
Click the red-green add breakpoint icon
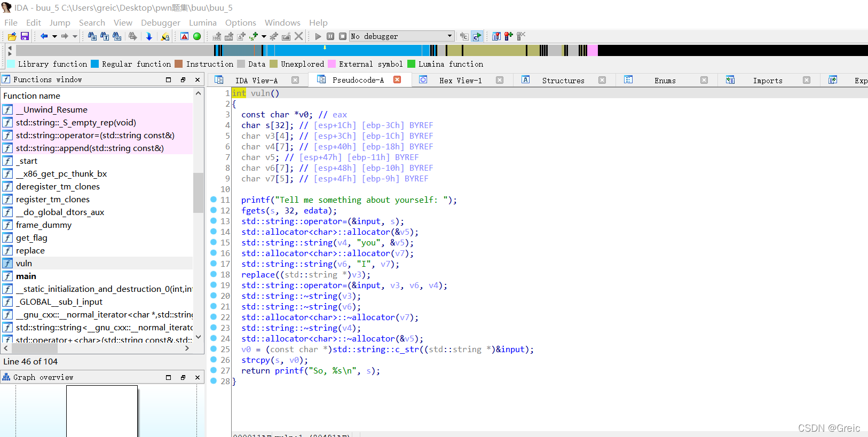(x=509, y=36)
